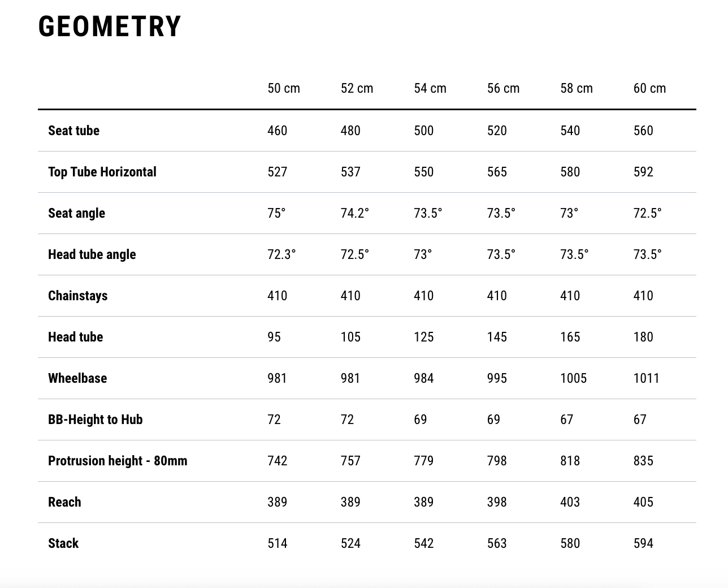Click the Seat tube row label
The image size is (728, 588).
[73, 131]
